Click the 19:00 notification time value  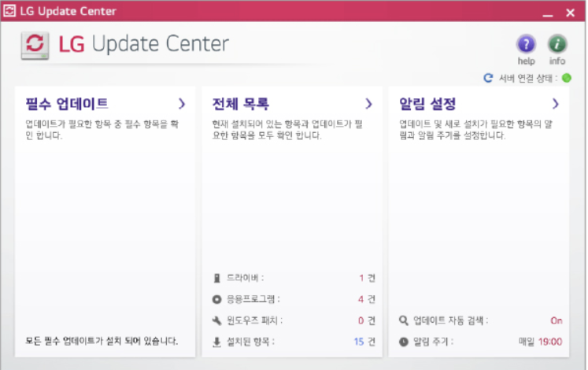point(550,342)
